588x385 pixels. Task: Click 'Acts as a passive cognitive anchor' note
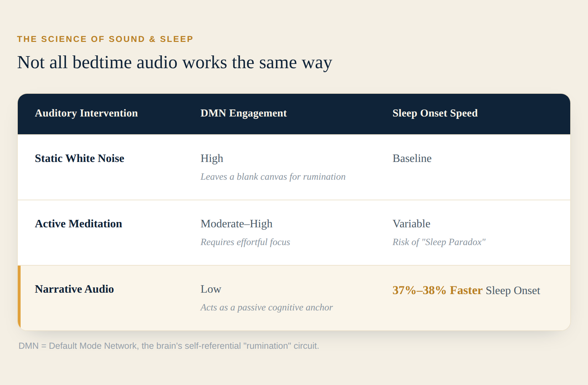click(x=267, y=307)
